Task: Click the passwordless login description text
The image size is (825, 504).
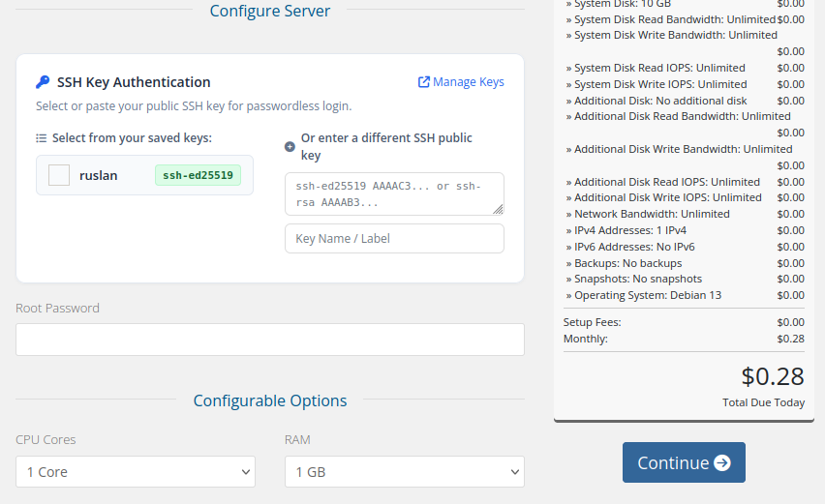Action: (x=194, y=106)
